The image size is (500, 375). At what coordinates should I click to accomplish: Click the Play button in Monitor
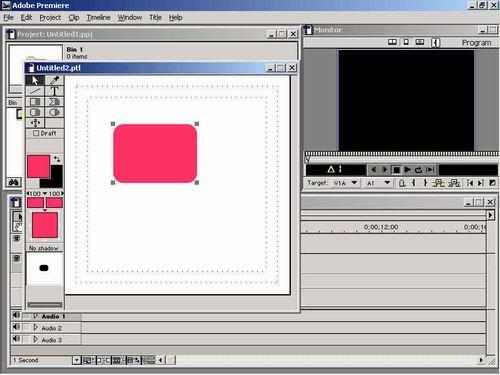(407, 170)
